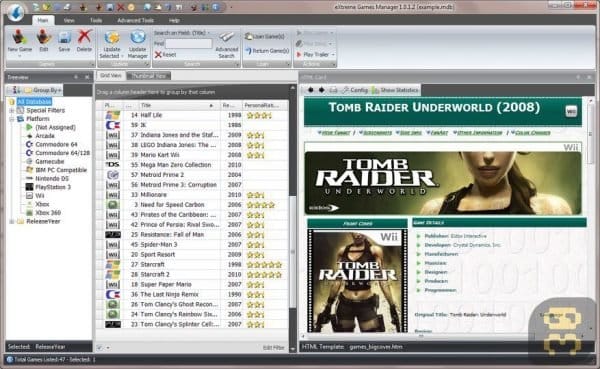Screen dimensions: 600x369
Task: Click Show Statistics button
Action: pos(395,90)
